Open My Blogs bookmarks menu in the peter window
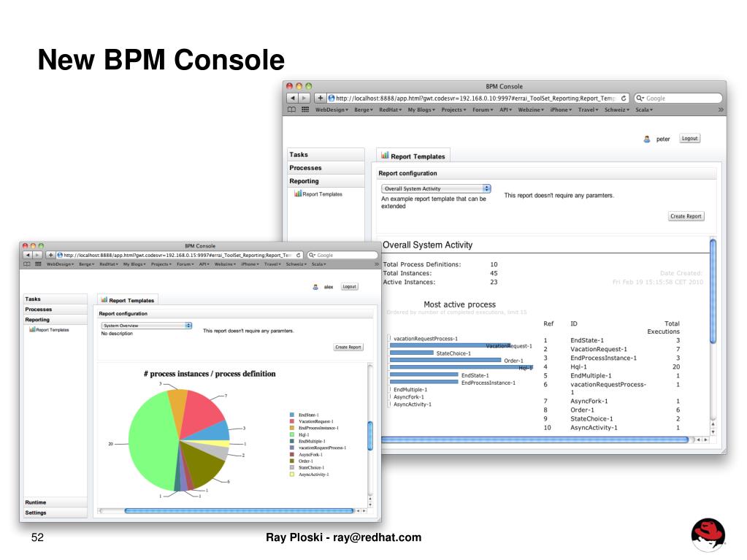The height and width of the screenshot is (560, 747). click(x=421, y=110)
